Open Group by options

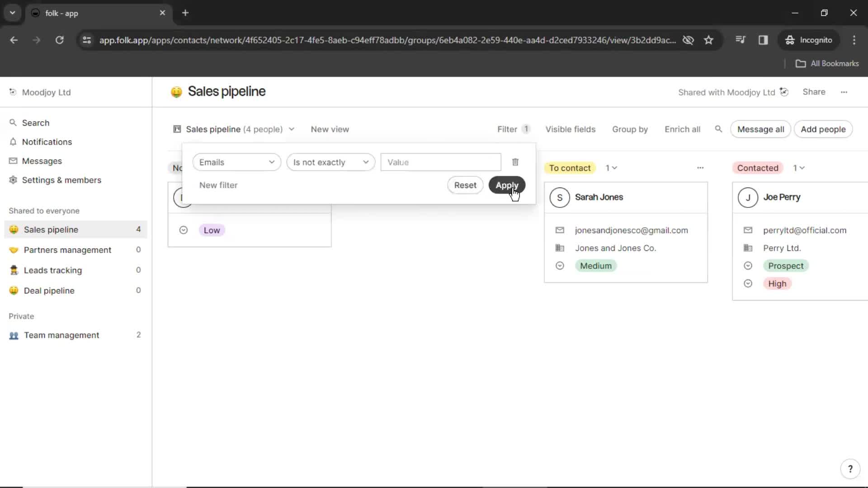[630, 129]
